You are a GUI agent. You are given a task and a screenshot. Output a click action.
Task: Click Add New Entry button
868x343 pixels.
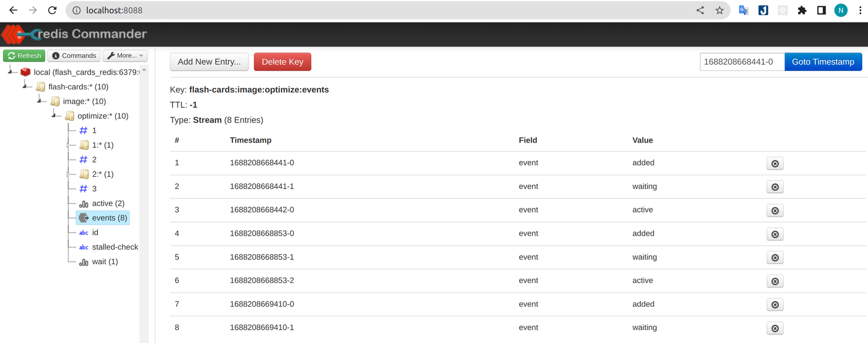point(209,62)
